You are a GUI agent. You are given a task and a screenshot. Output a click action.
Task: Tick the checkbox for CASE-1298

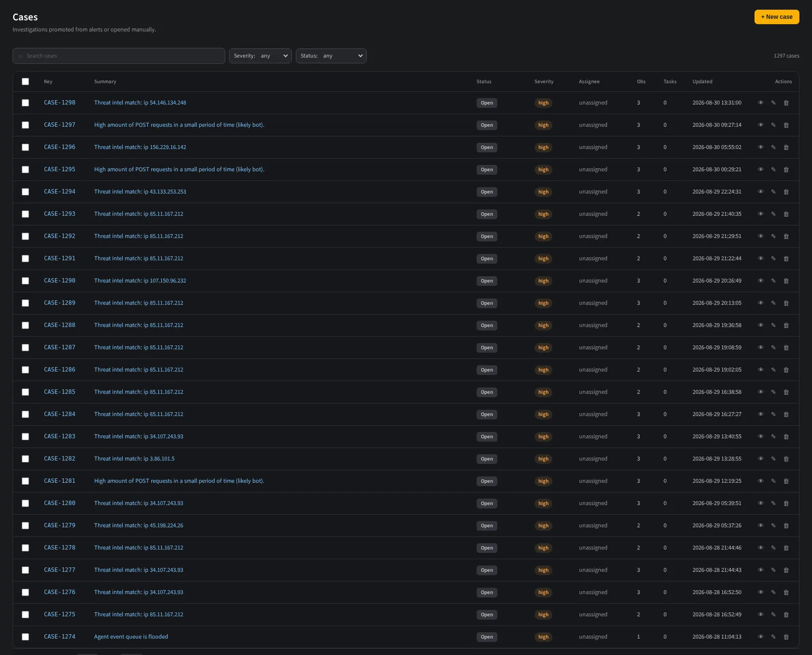point(25,103)
